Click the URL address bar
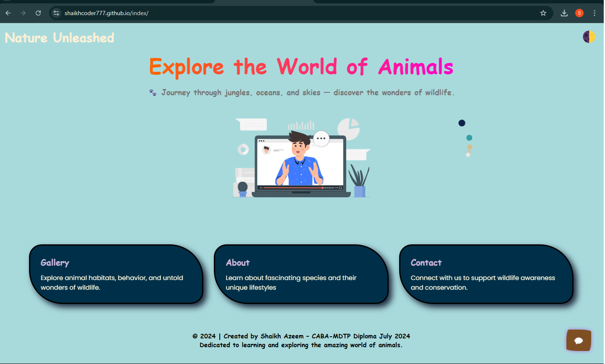The image size is (605, 364). click(168, 13)
